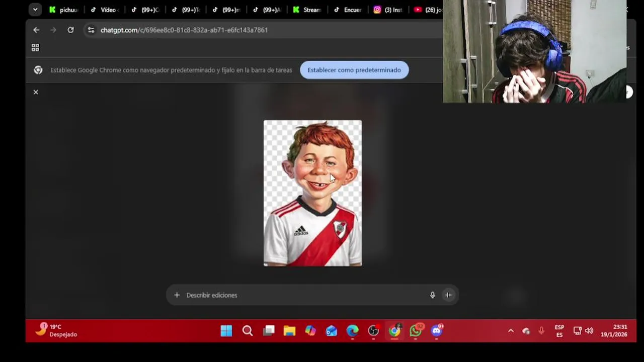Viewport: 644px width, 362px height.
Task: Focus the 'Describir ediciones' input field
Action: point(304,295)
